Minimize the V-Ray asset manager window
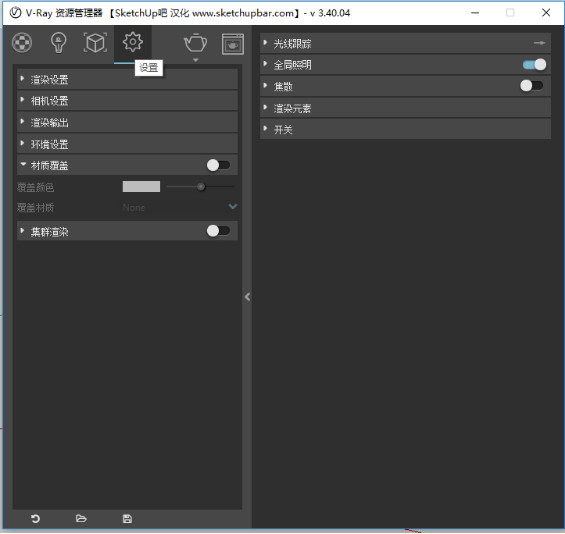 click(x=475, y=13)
